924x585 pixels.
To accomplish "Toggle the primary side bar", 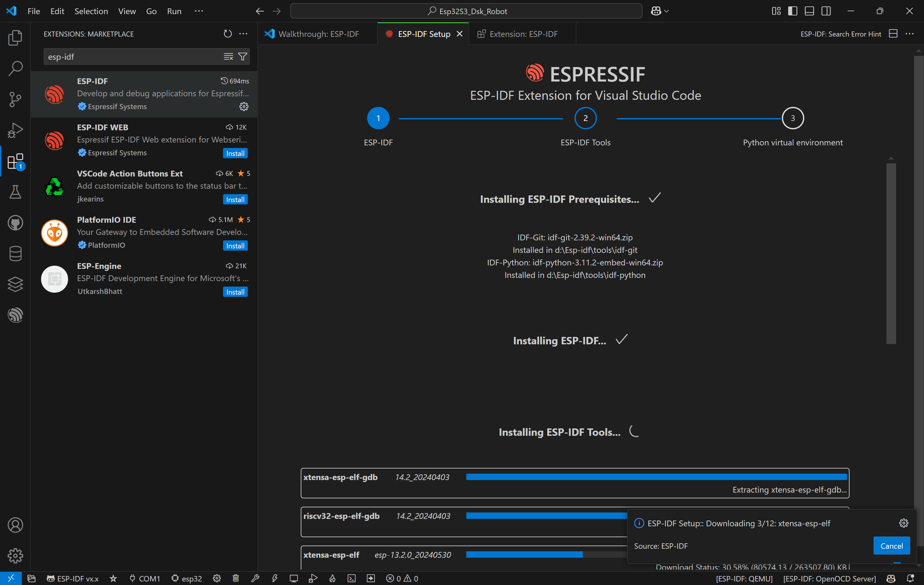I will click(x=793, y=11).
